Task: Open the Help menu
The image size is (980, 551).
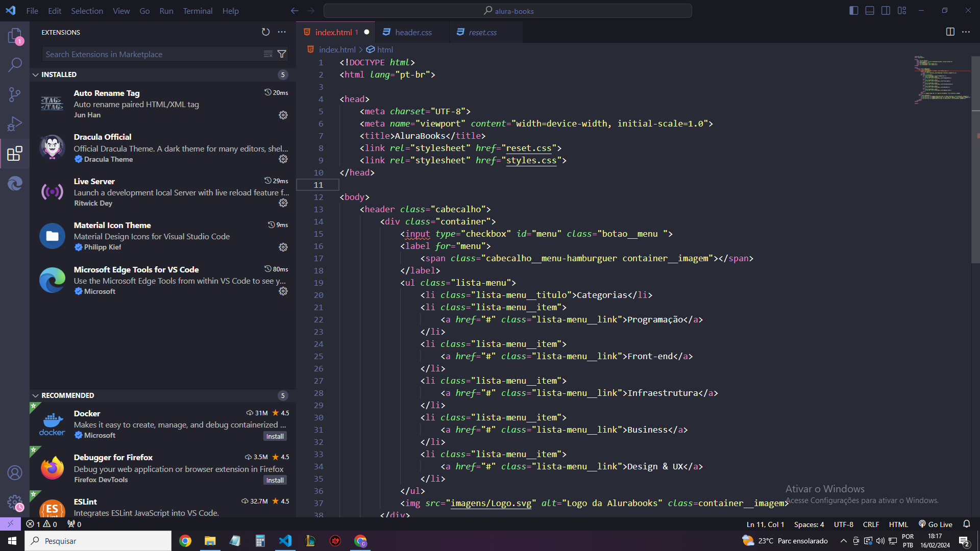Action: 230,11
